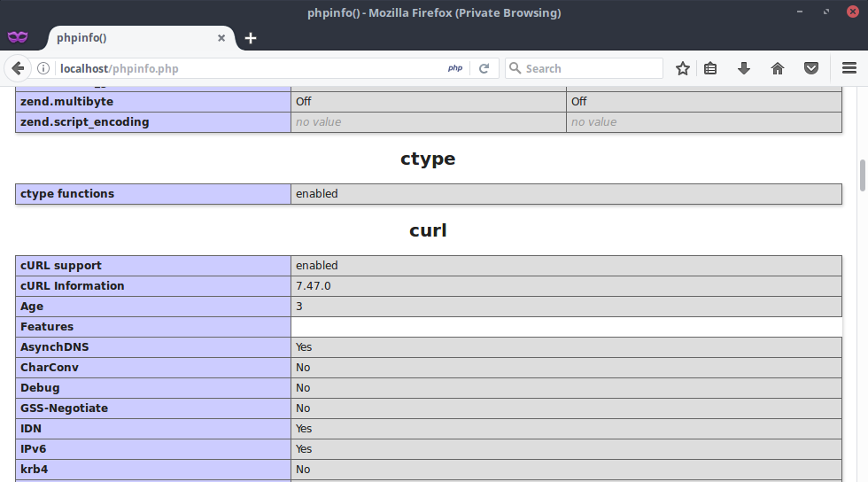Click the AsynchDNS row label

coord(55,346)
